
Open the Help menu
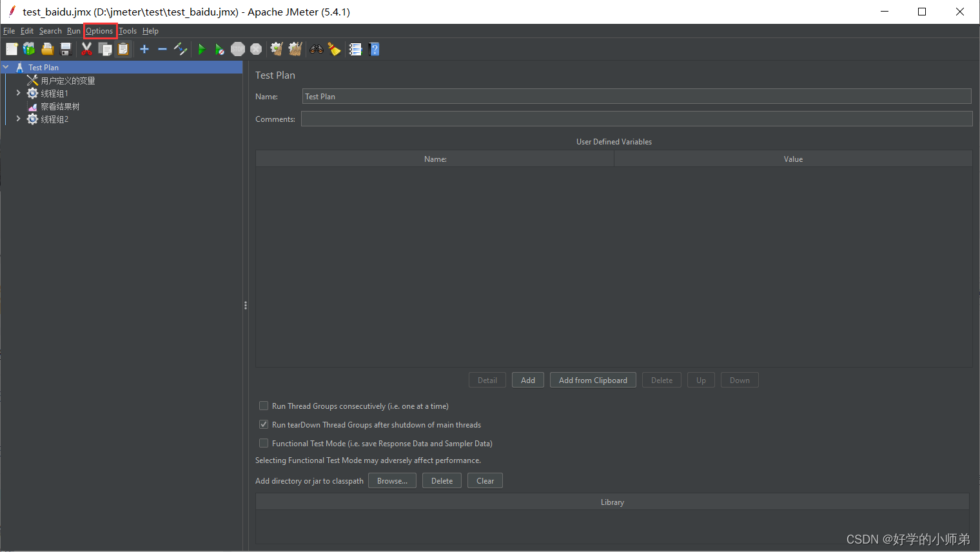[150, 31]
